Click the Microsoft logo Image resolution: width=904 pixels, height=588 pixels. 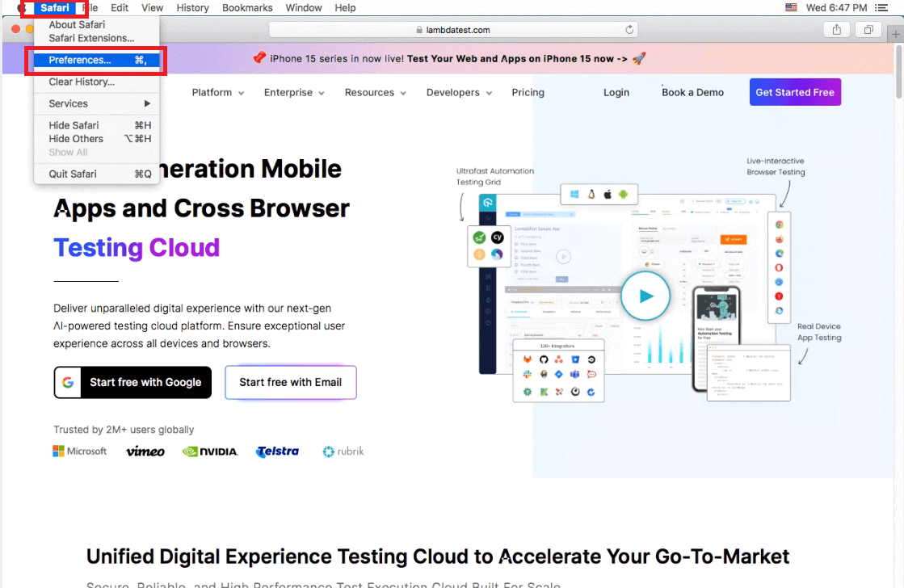tap(79, 451)
